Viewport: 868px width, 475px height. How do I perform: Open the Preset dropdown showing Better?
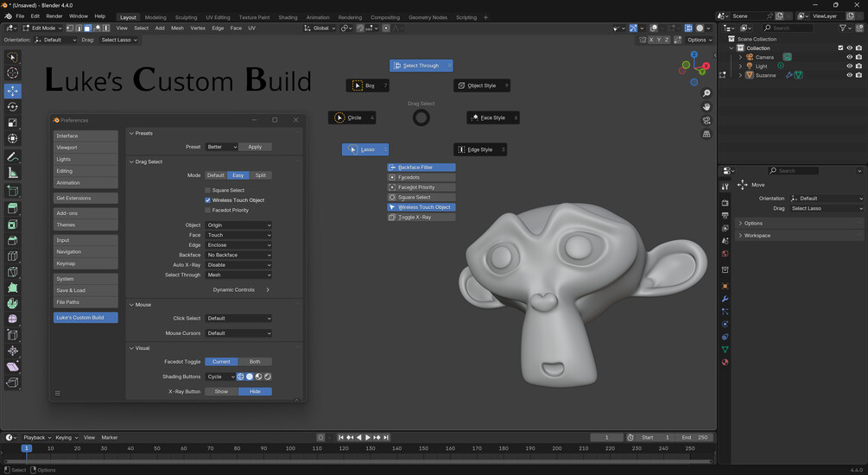pyautogui.click(x=221, y=147)
